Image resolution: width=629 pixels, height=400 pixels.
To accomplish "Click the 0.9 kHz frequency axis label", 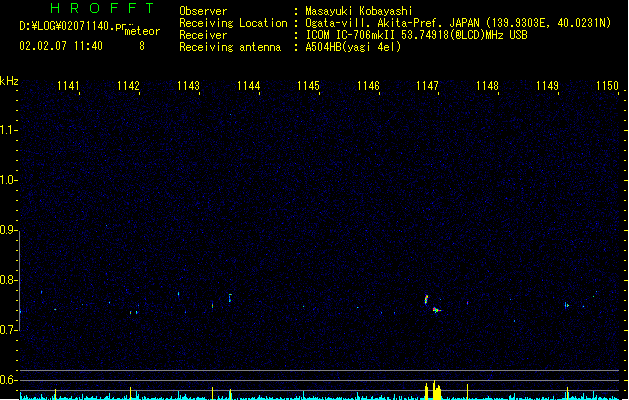I will [8, 230].
